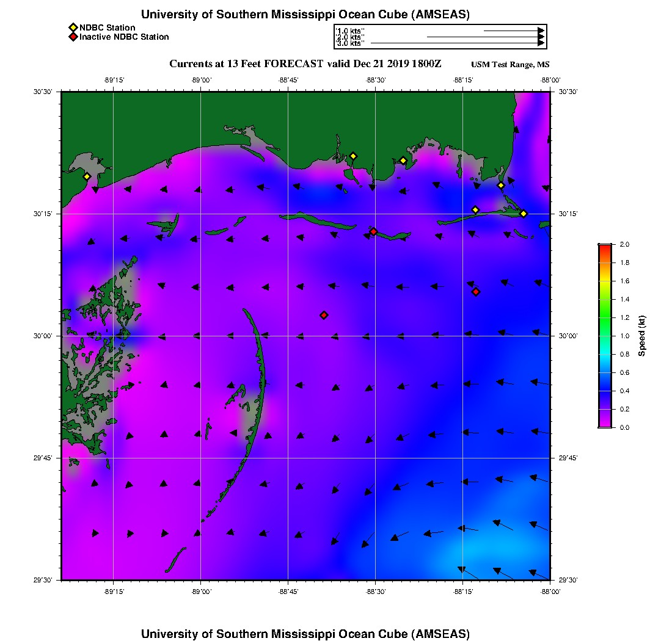Select the red inactive station marker east of -88°15'
Image resolution: width=672 pixels, height=641 pixels.
click(476, 292)
